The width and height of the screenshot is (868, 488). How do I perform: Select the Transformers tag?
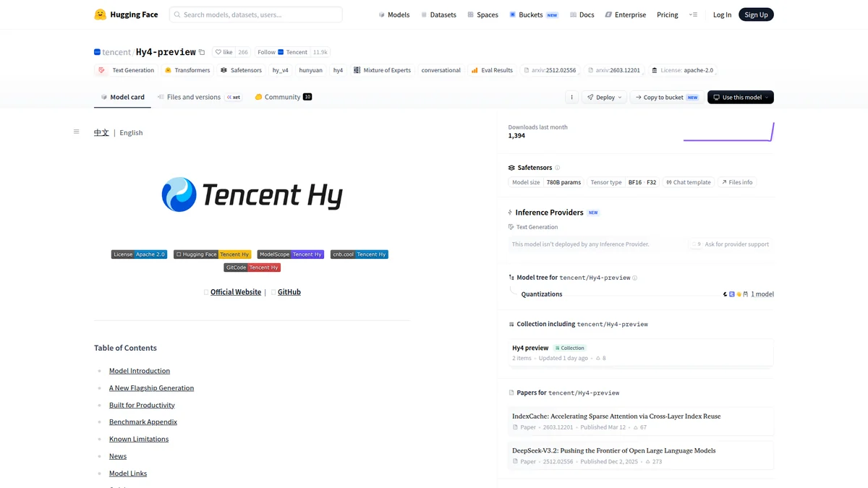[187, 70]
